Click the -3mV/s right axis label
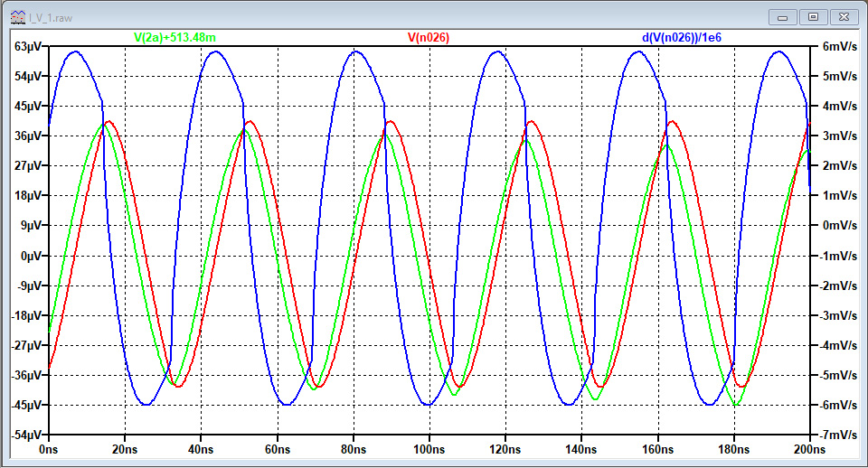 (838, 316)
